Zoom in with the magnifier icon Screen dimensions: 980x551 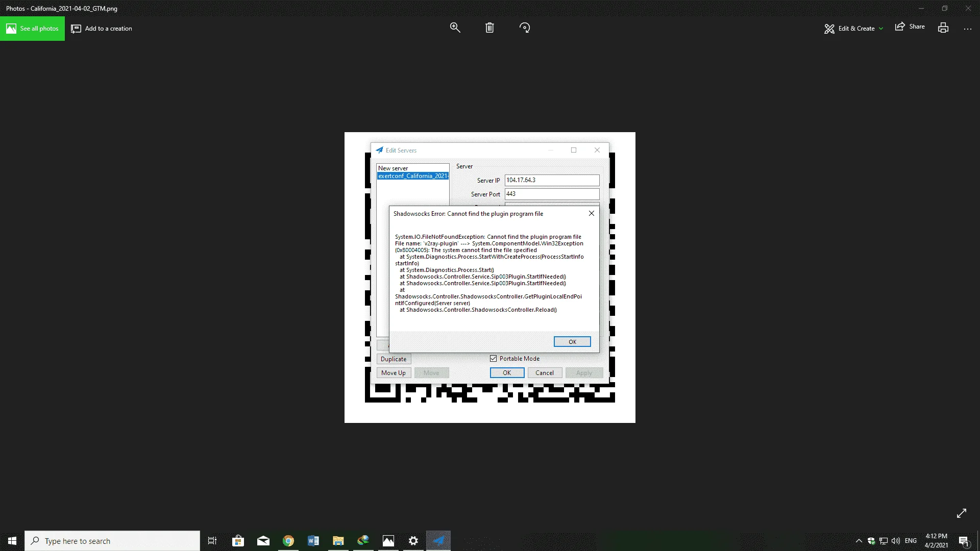click(455, 28)
